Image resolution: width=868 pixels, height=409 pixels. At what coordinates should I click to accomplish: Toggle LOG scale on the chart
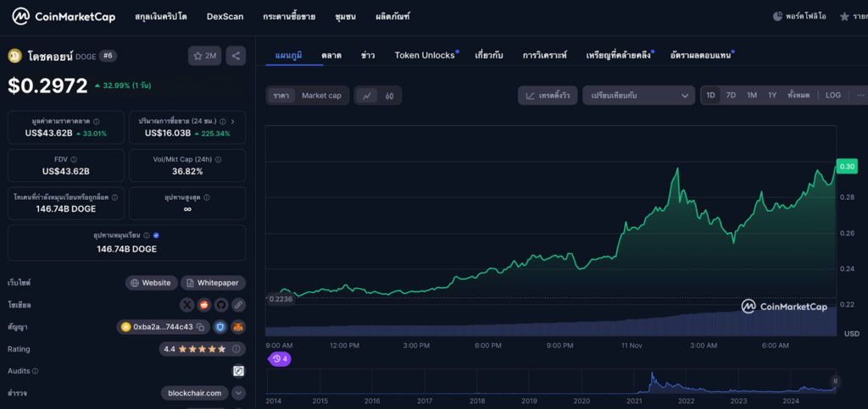click(833, 96)
